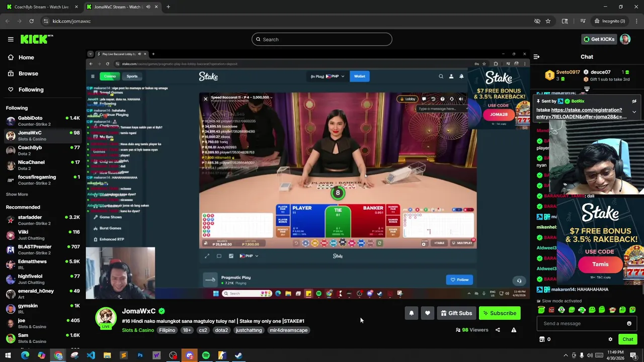Open NicaChanel channel in sidebar

(43, 165)
